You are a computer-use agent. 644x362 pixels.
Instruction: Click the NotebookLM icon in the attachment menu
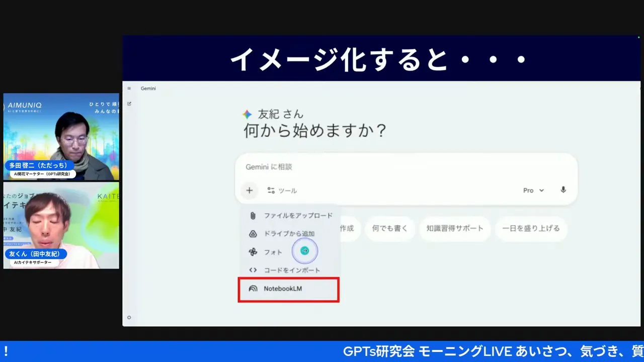[253, 288]
